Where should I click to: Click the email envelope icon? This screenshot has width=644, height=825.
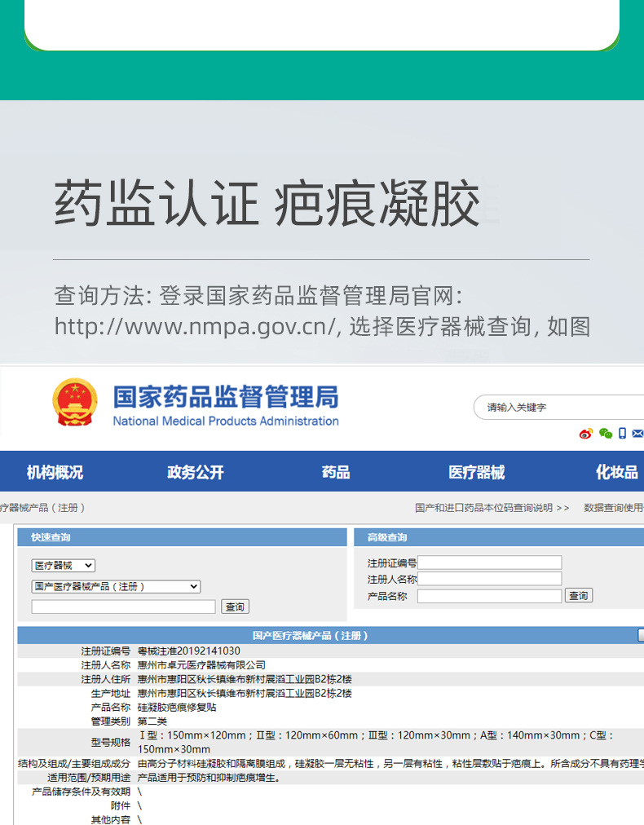coord(637,434)
